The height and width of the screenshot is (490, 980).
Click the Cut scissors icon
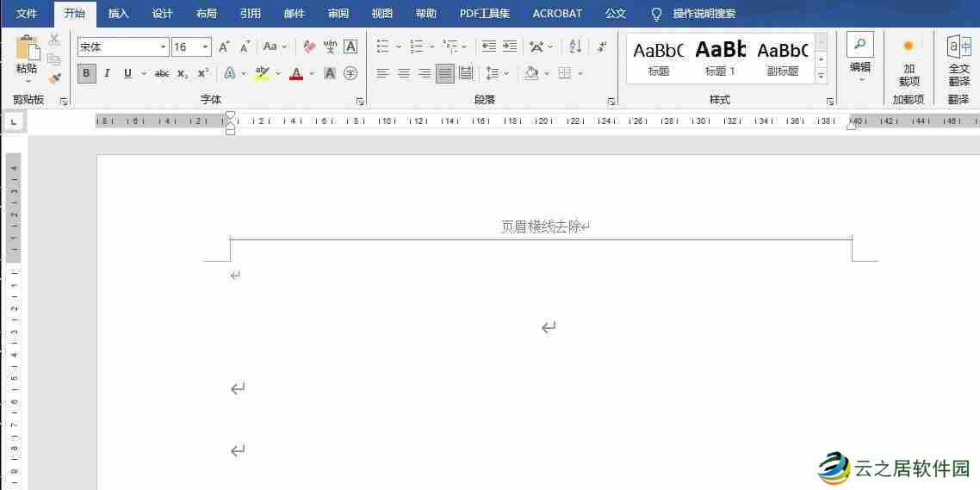click(54, 40)
